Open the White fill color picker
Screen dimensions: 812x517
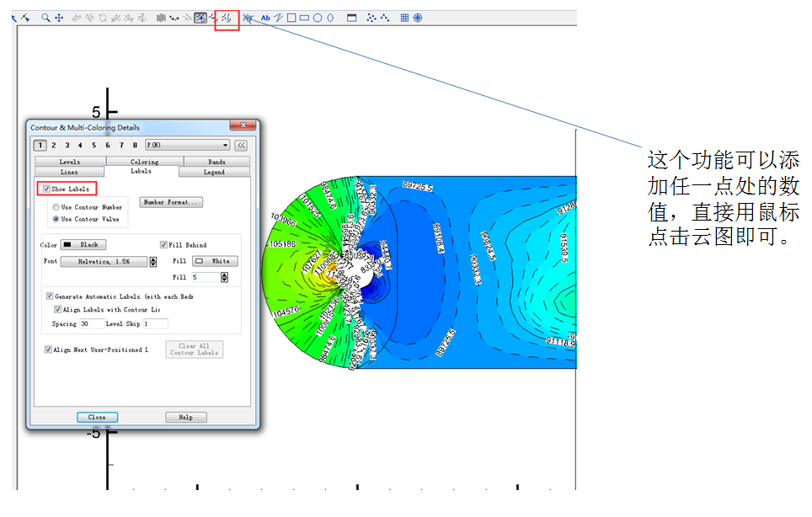coord(215,261)
